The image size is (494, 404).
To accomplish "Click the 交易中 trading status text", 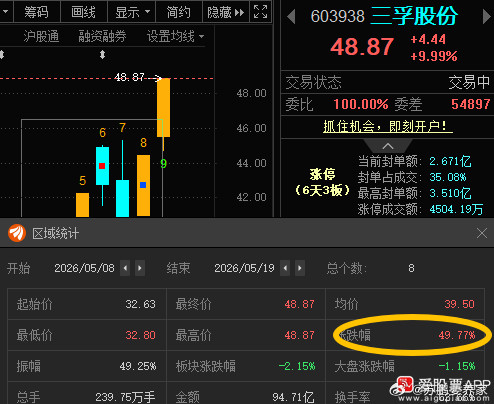I will (x=469, y=82).
